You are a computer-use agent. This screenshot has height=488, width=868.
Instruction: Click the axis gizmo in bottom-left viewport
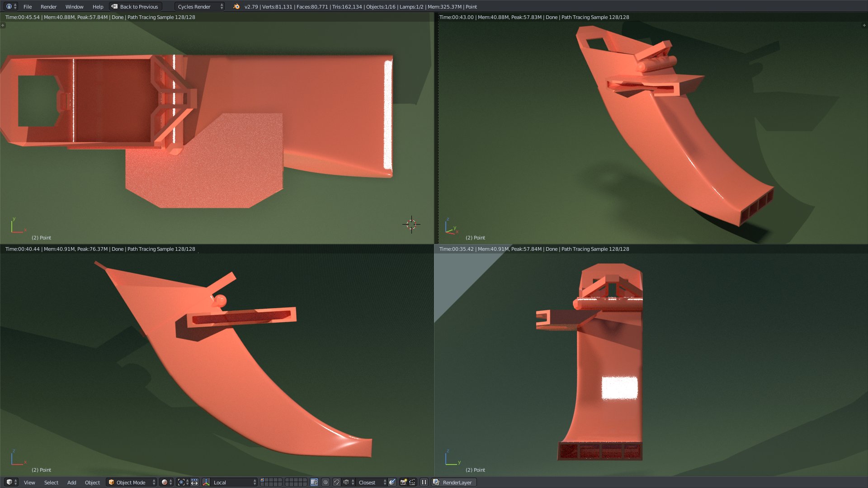click(x=18, y=457)
